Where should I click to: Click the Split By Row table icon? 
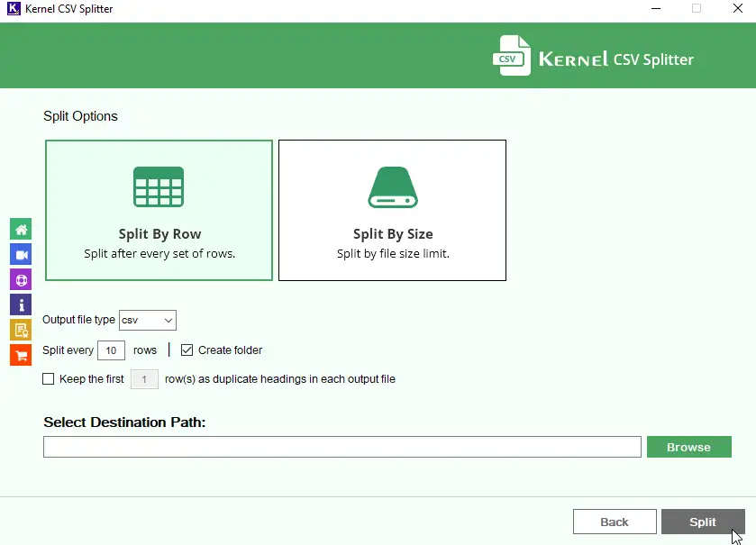159,187
